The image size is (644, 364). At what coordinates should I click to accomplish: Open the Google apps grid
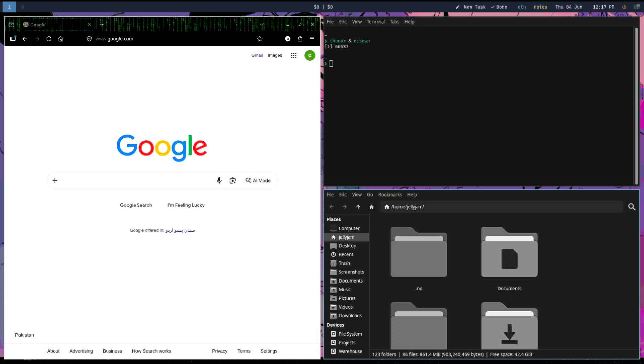[294, 55]
